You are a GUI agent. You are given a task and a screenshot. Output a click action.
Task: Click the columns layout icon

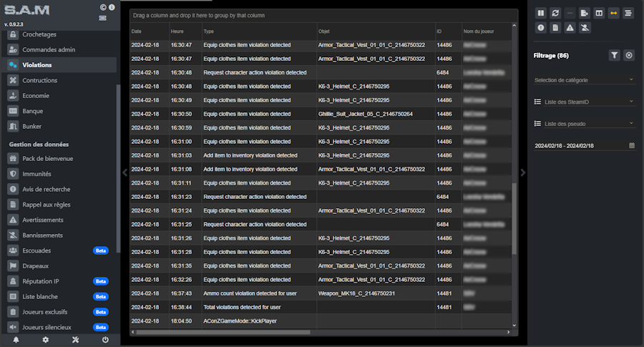tap(599, 13)
